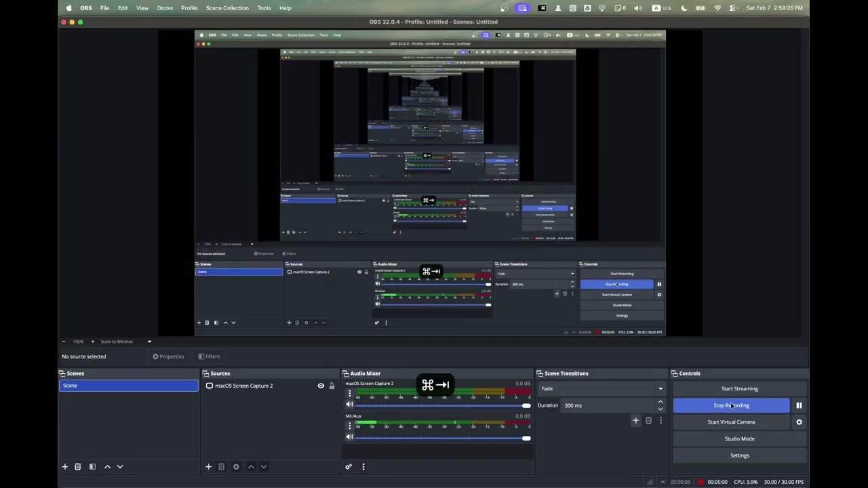Add a new source with plus icon

(x=208, y=466)
